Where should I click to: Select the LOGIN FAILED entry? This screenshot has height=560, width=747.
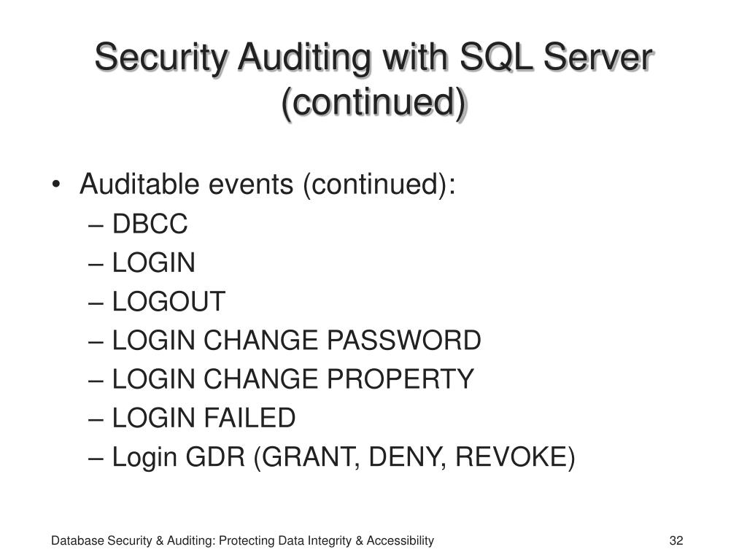(204, 418)
